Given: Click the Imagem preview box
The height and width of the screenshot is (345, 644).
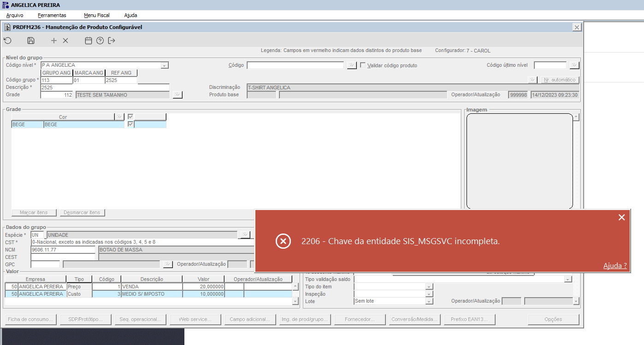Looking at the screenshot, I should [x=520, y=161].
